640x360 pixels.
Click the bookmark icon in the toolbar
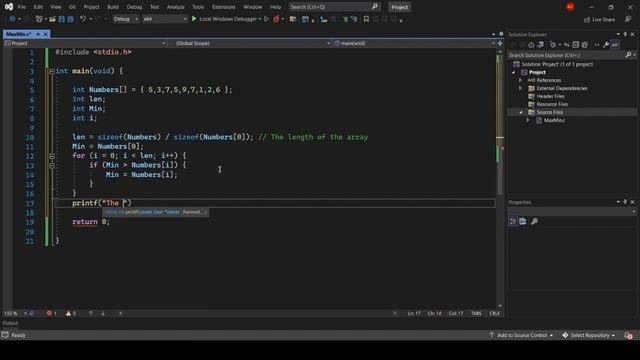pyautogui.click(x=366, y=19)
